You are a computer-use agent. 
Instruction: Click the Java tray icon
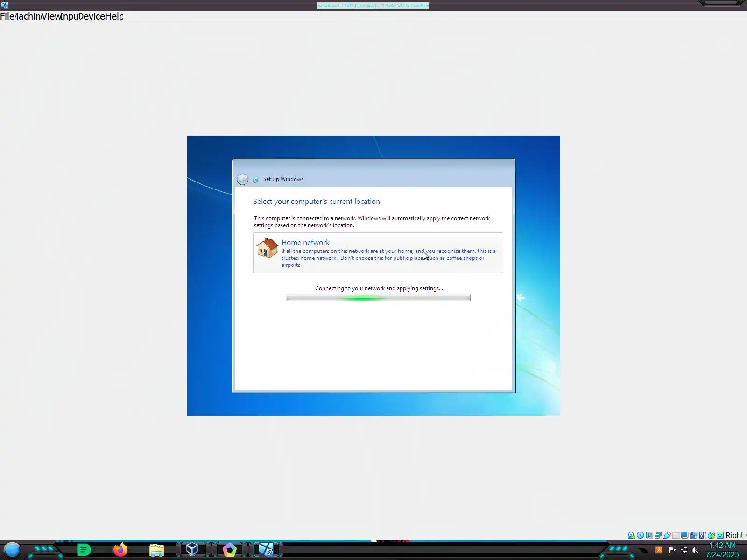[x=659, y=550]
